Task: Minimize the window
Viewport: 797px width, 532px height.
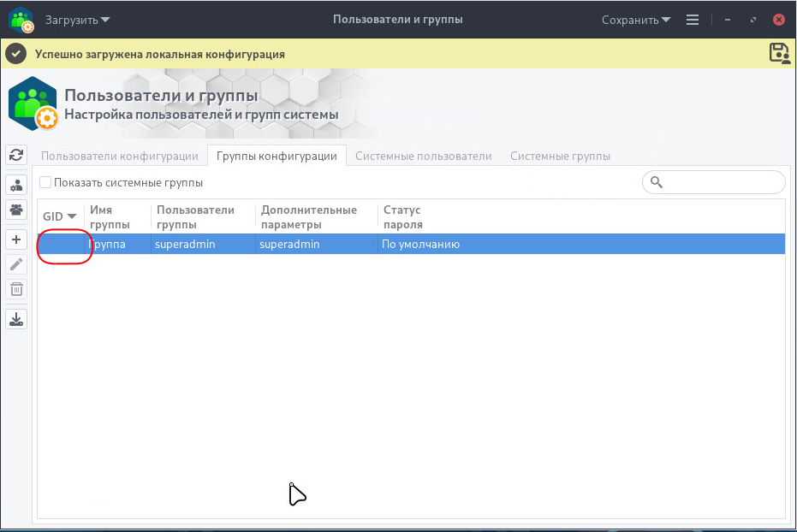Action: coord(728,20)
